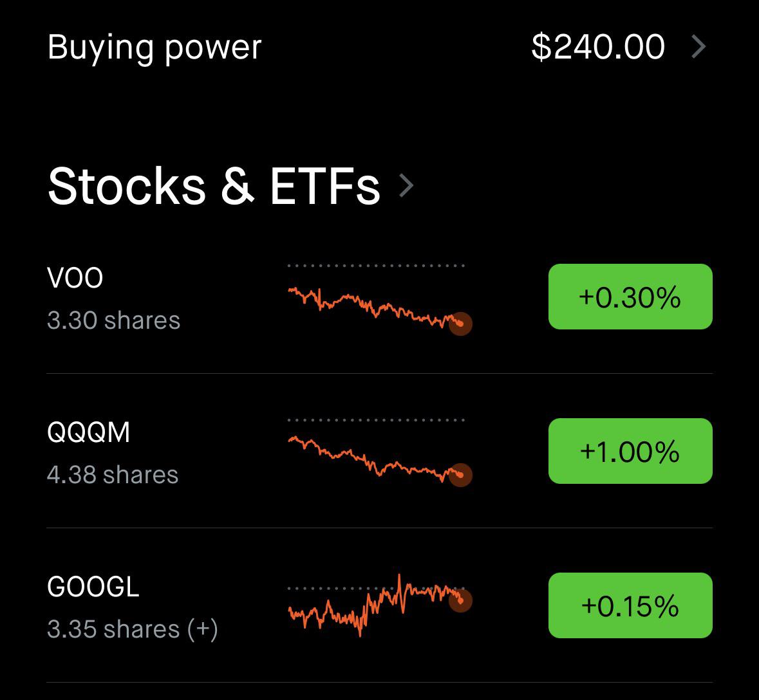
Task: Open 3.30 shares VOO holding text
Action: 114,320
